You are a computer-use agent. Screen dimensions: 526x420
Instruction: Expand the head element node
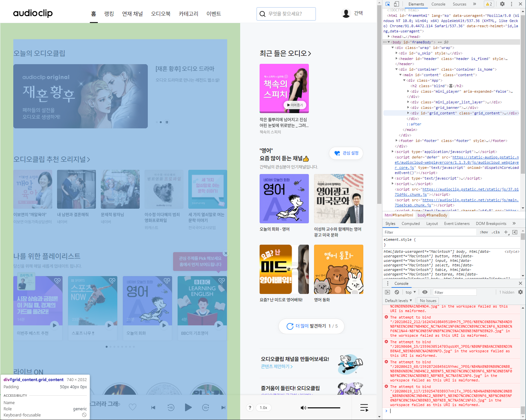pyautogui.click(x=389, y=37)
